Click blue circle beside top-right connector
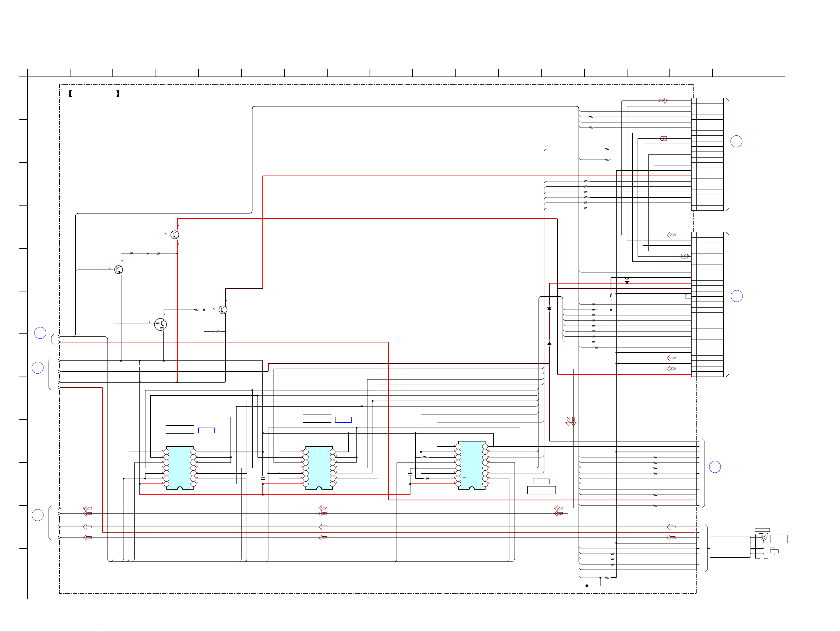This screenshot has width=840, height=632. coord(736,141)
